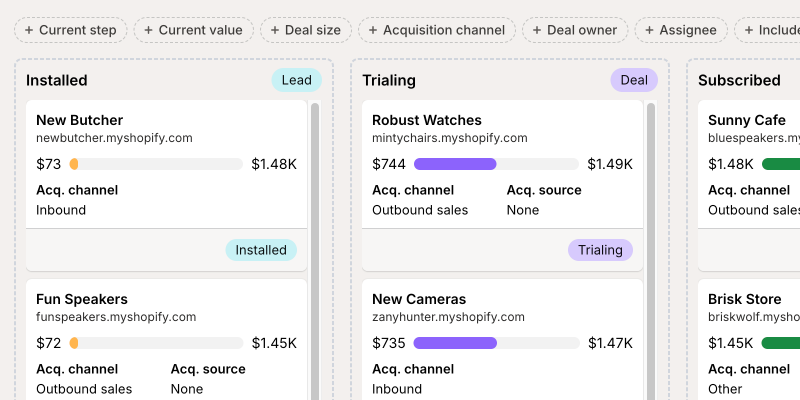Open mintychairs.myshopify.com link
This screenshot has width=800, height=400.
449,138
